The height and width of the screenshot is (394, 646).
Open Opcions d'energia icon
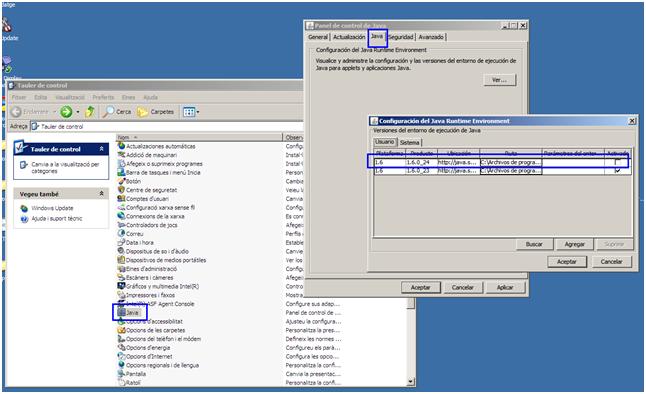tap(121, 347)
